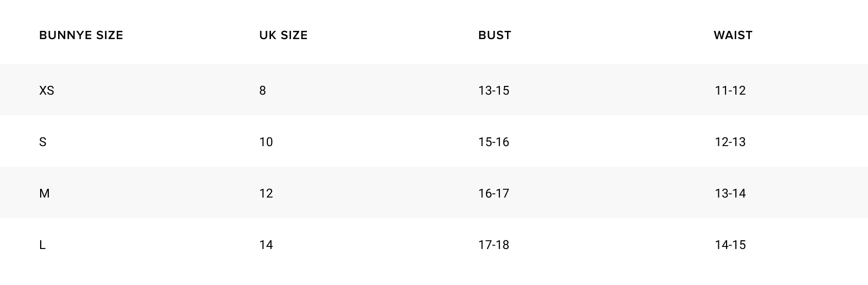Click waist measurement 12-13
The image size is (868, 285).
click(x=730, y=142)
